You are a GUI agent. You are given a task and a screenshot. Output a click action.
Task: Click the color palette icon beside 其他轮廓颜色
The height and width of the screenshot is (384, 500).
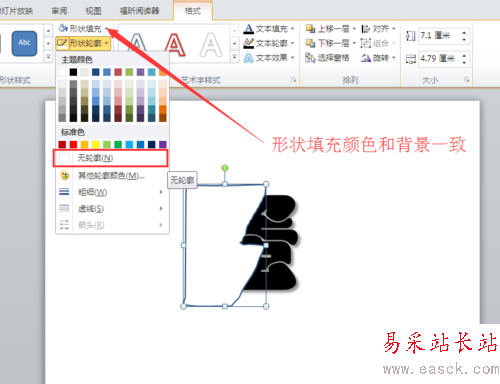pyautogui.click(x=64, y=175)
